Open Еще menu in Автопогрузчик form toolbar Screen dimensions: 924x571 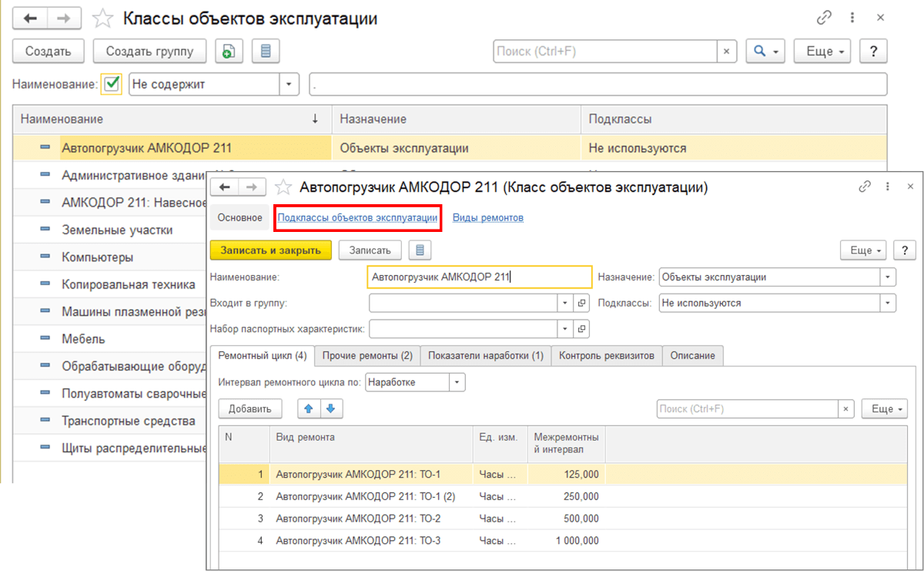(862, 250)
